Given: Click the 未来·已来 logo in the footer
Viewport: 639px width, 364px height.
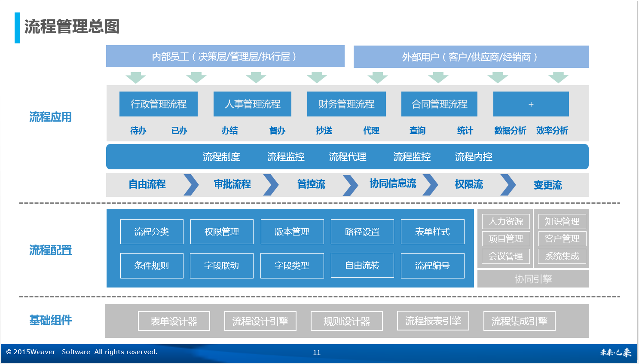Looking at the screenshot, I should pyautogui.click(x=615, y=352).
